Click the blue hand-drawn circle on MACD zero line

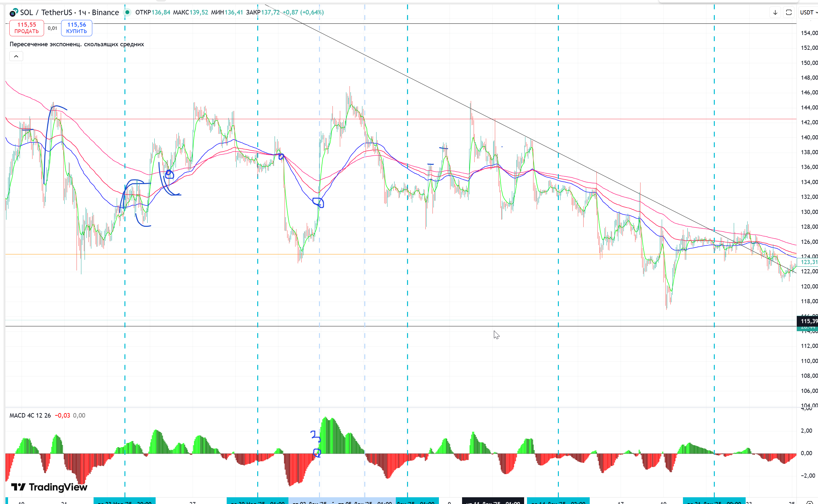[x=317, y=453]
